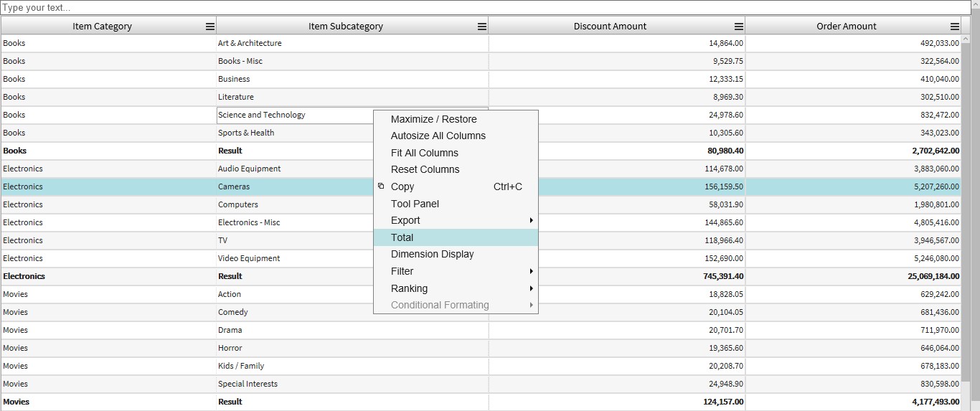Click the Copy icon in context menu
This screenshot has height=411, width=980.
click(x=381, y=186)
